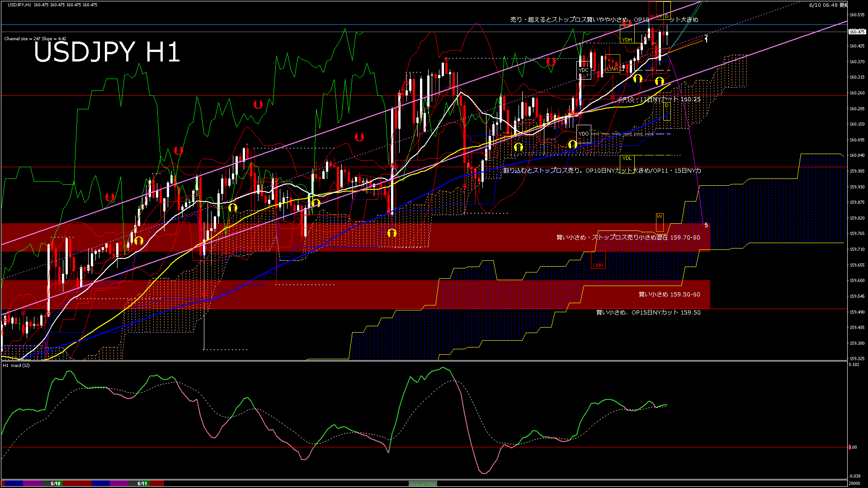
Task: Click the 159.490 price axis label
Action: pyautogui.click(x=857, y=312)
